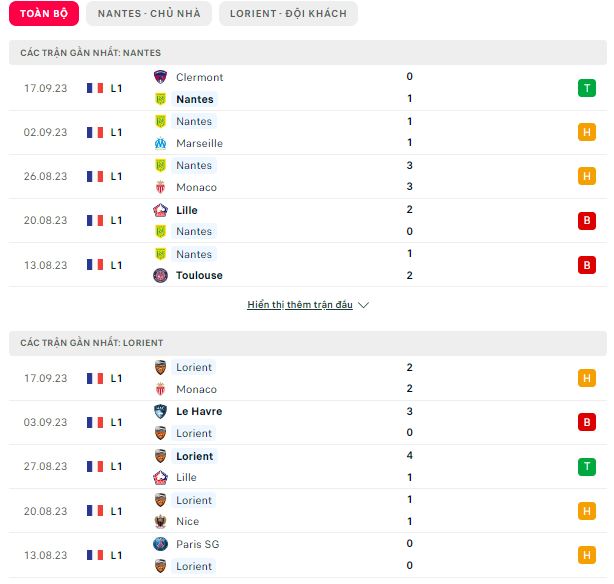Open the Nantes vs Marseille match row
The height and width of the screenshot is (584, 614).
tap(308, 132)
